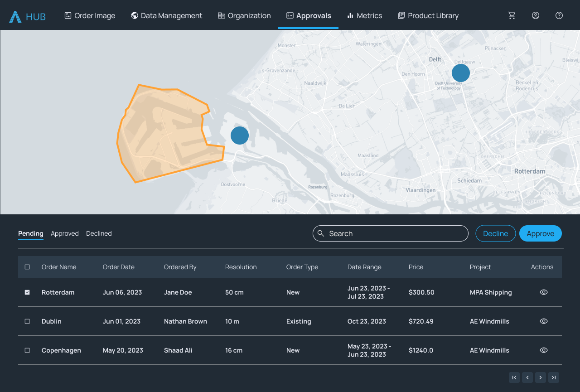Check the Dublin order checkbox
The image size is (580, 392).
click(27, 321)
